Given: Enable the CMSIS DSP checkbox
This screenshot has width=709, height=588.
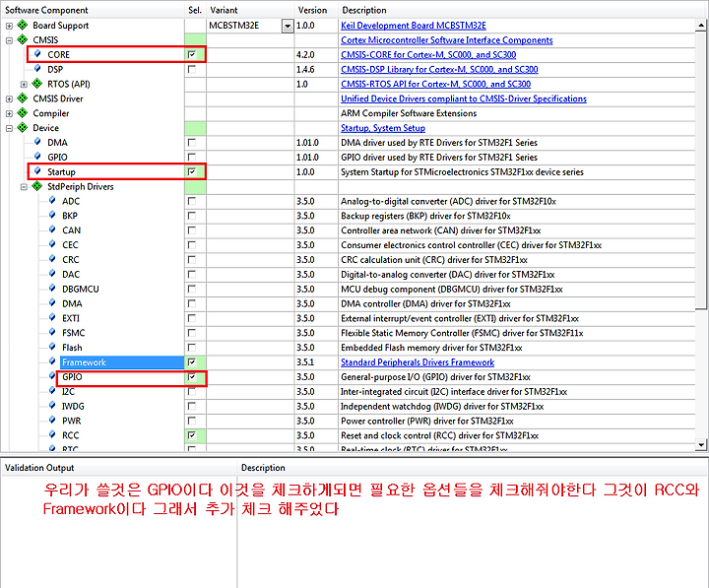Looking at the screenshot, I should (192, 69).
